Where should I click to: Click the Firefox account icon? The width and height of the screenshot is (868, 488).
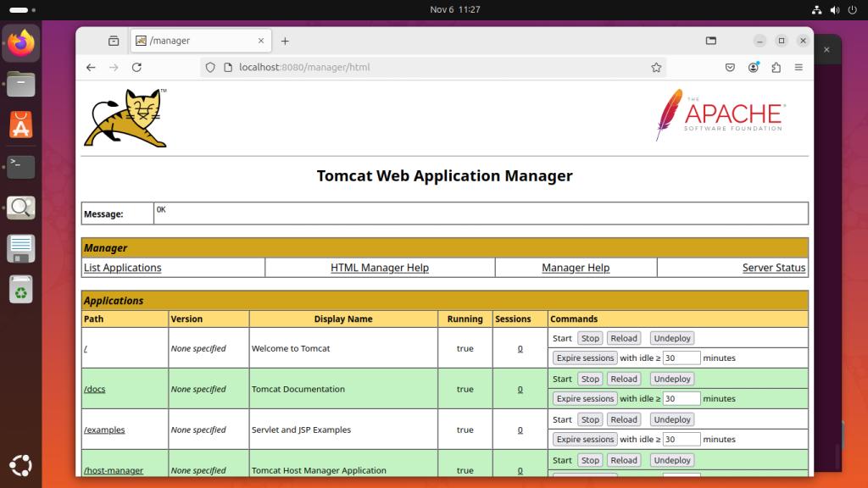(x=753, y=67)
